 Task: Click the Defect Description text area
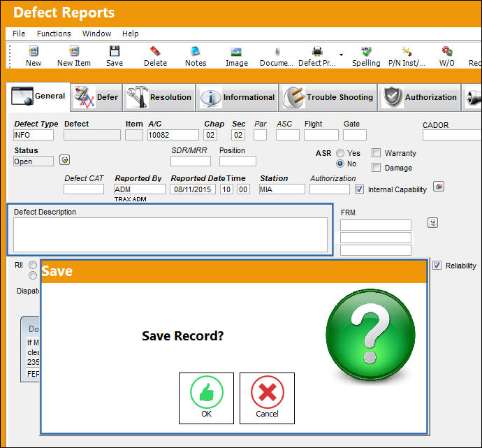coord(170,235)
